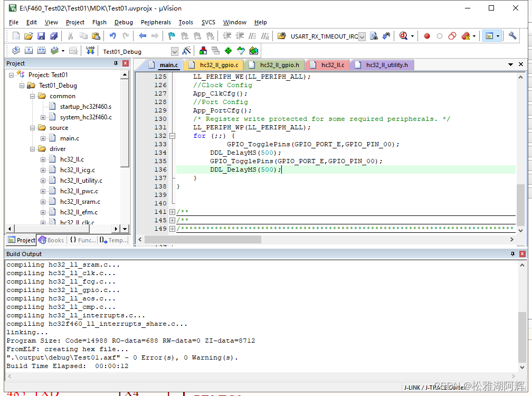Close the active editor tab
Screen dimensions: 532x396
pyautogui.click(x=521, y=64)
